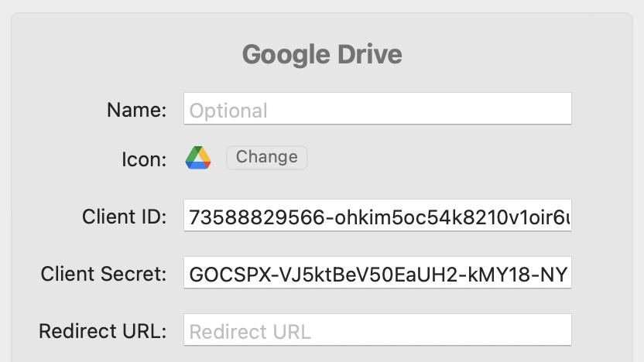This screenshot has width=644, height=362.
Task: Click the "Client Secret:" label
Action: [x=104, y=274]
